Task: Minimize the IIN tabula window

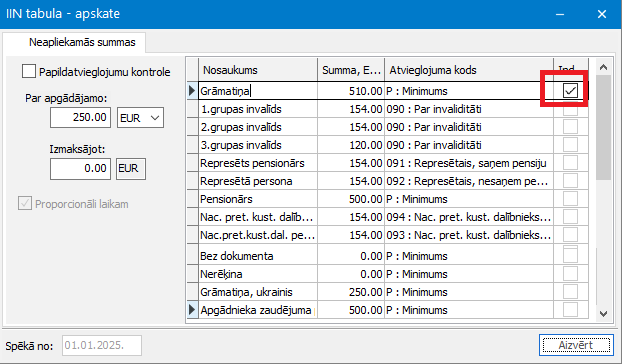Action: click(x=560, y=14)
